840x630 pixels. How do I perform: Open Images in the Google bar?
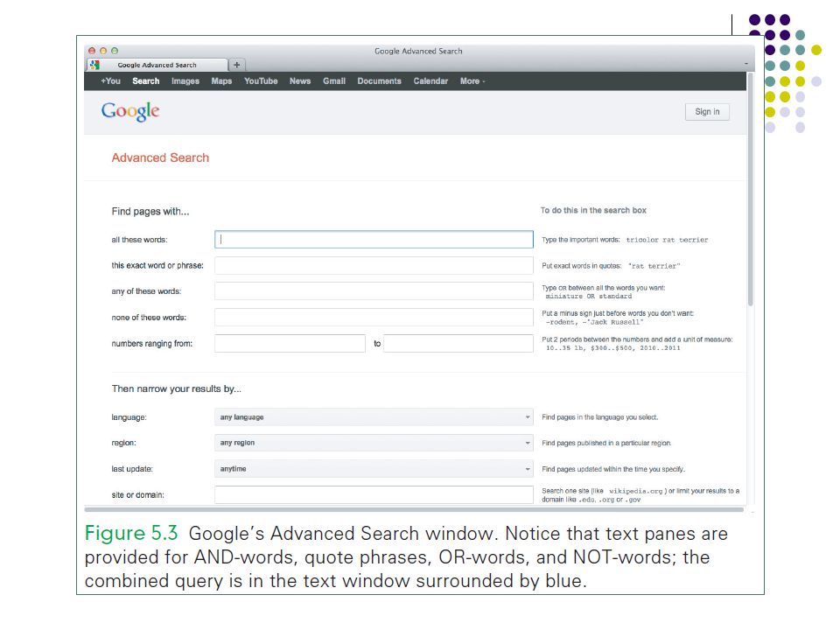click(185, 80)
